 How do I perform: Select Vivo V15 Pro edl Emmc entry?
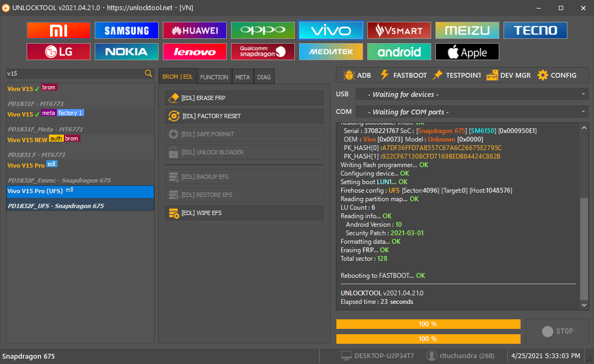point(80,172)
